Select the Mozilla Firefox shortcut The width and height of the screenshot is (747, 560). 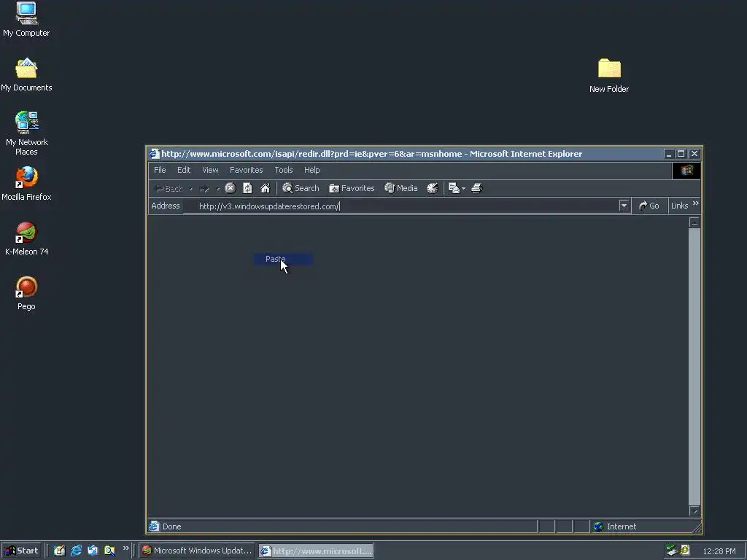coord(26,184)
